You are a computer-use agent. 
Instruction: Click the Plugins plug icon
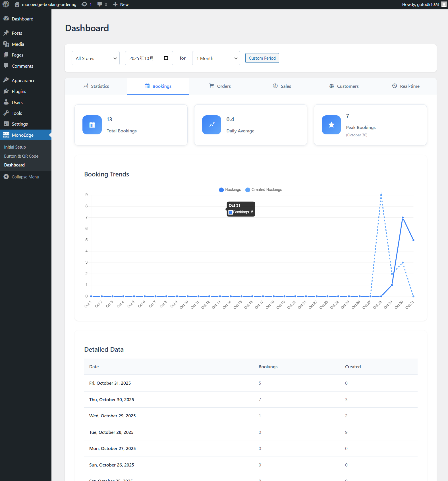(6, 91)
